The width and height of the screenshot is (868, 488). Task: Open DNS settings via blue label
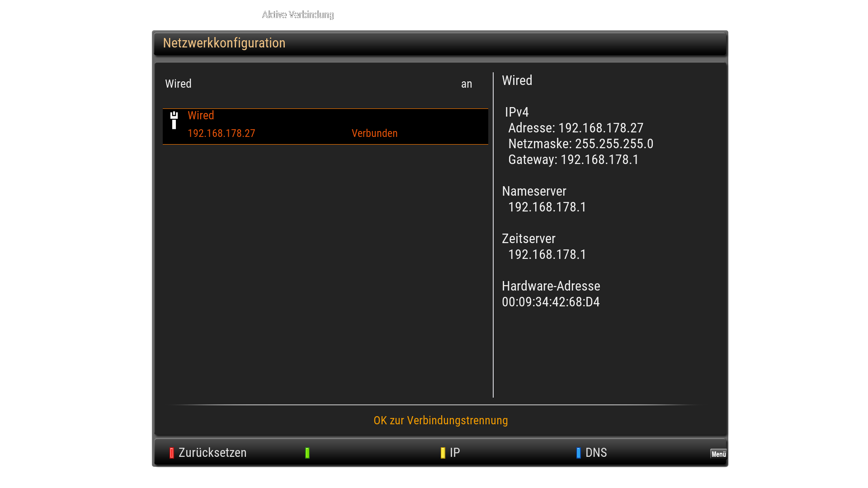[595, 453]
